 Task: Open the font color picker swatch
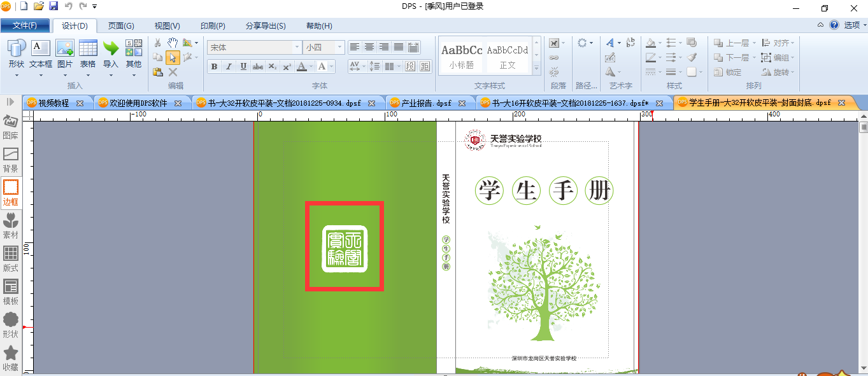pos(302,66)
